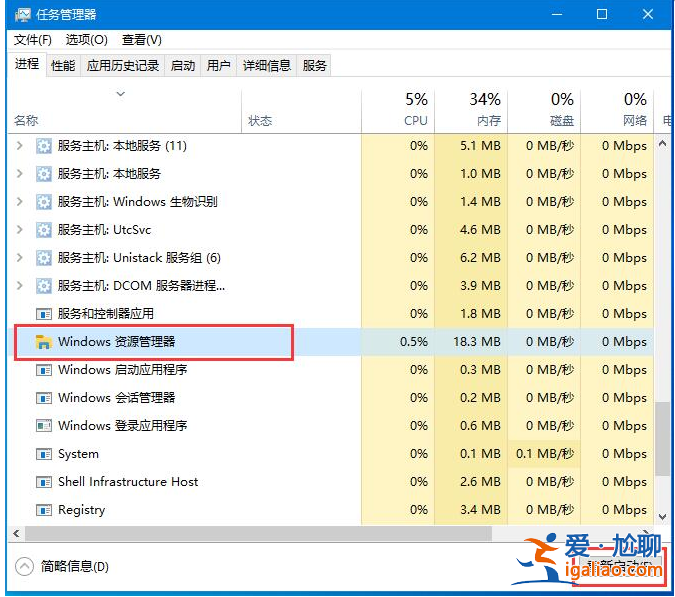Screen dimensions: 675x597
Task: Open the 选项(O) menu
Action: click(87, 40)
